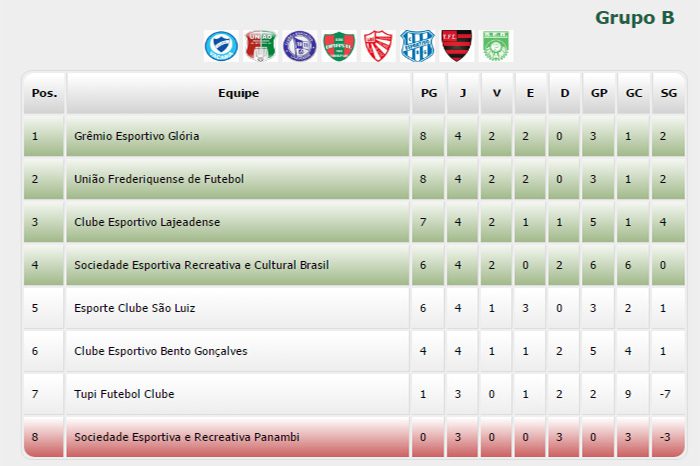Click Esporte Clube São Luiz name

coord(134,308)
